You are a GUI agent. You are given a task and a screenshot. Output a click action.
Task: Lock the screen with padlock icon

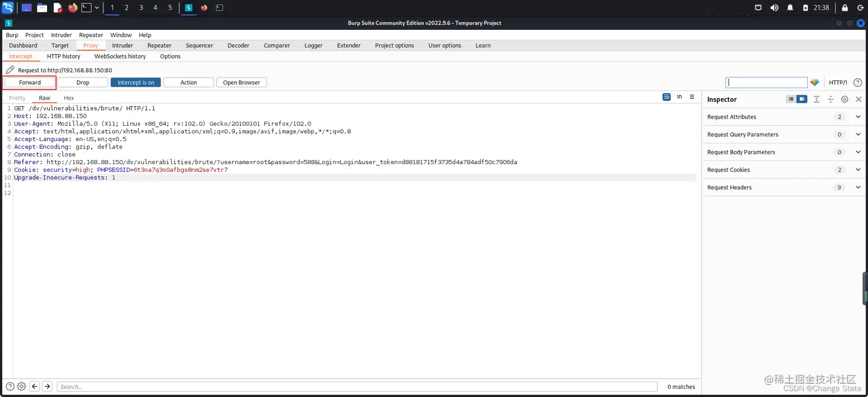pos(844,8)
